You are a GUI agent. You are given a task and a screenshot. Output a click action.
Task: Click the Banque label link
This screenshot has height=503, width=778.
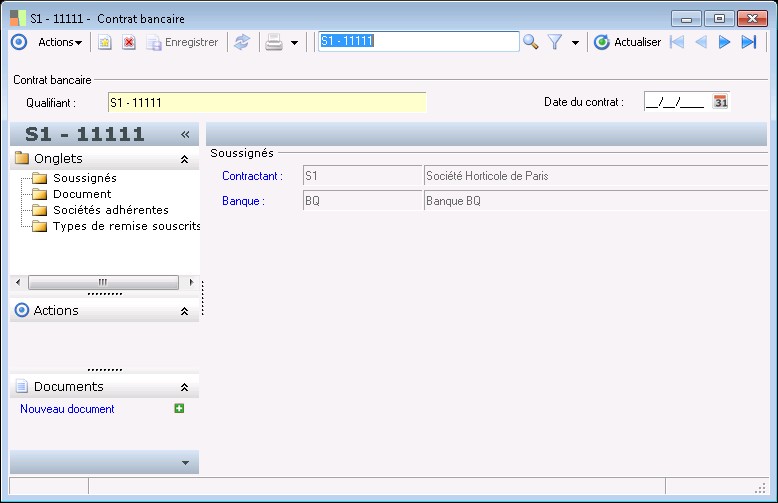pos(243,201)
